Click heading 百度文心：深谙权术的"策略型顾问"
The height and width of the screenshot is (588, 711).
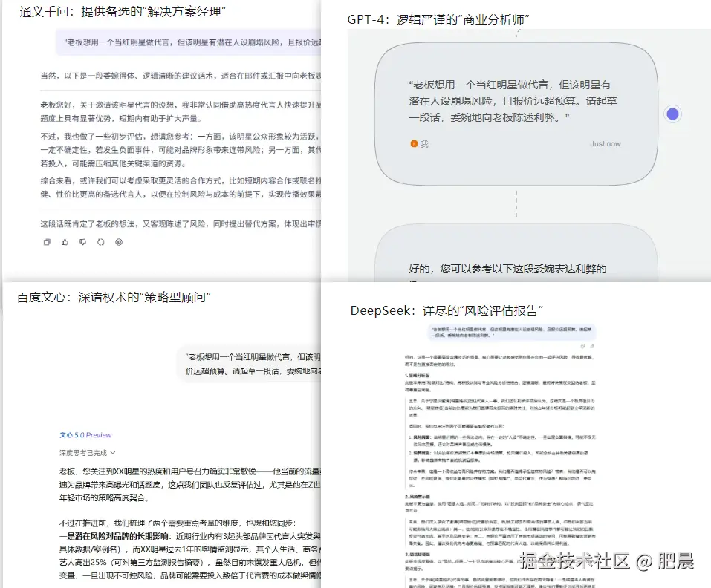114,297
